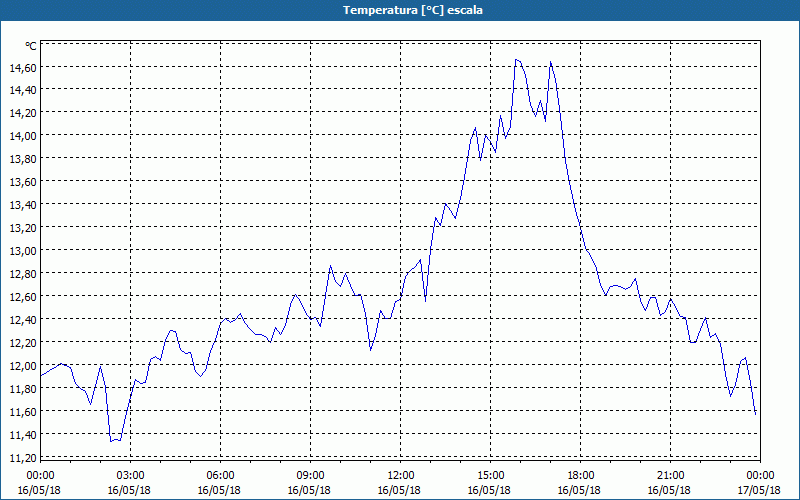Click the curve's endpoint at the right edge
This screenshot has height=500, width=800.
coord(755,414)
